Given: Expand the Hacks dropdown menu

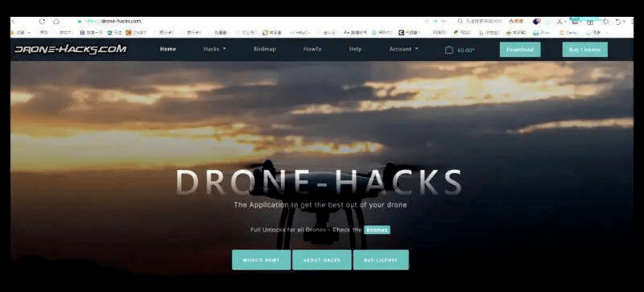Looking at the screenshot, I should (x=215, y=49).
